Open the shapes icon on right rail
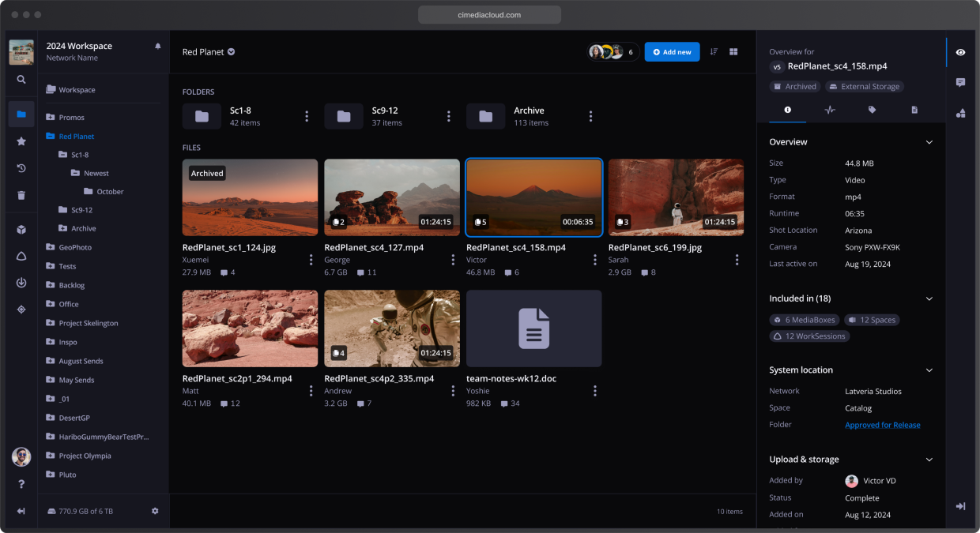The image size is (980, 533). coord(960,113)
